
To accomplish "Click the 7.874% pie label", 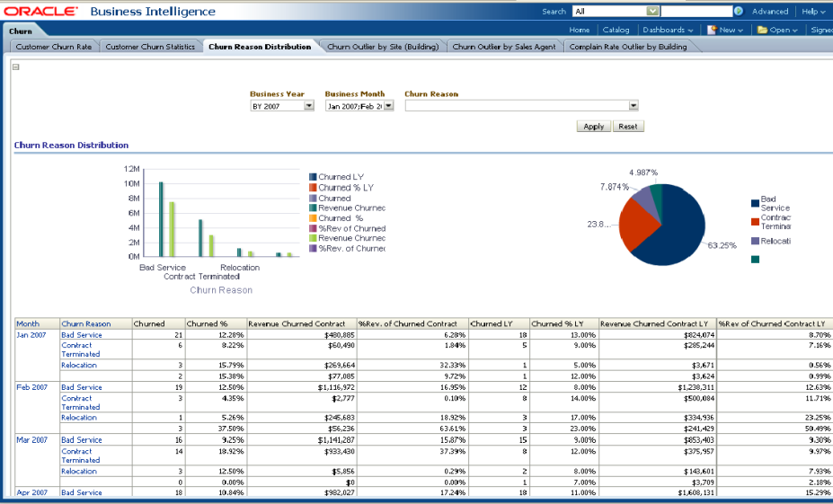I will pyautogui.click(x=614, y=187).
